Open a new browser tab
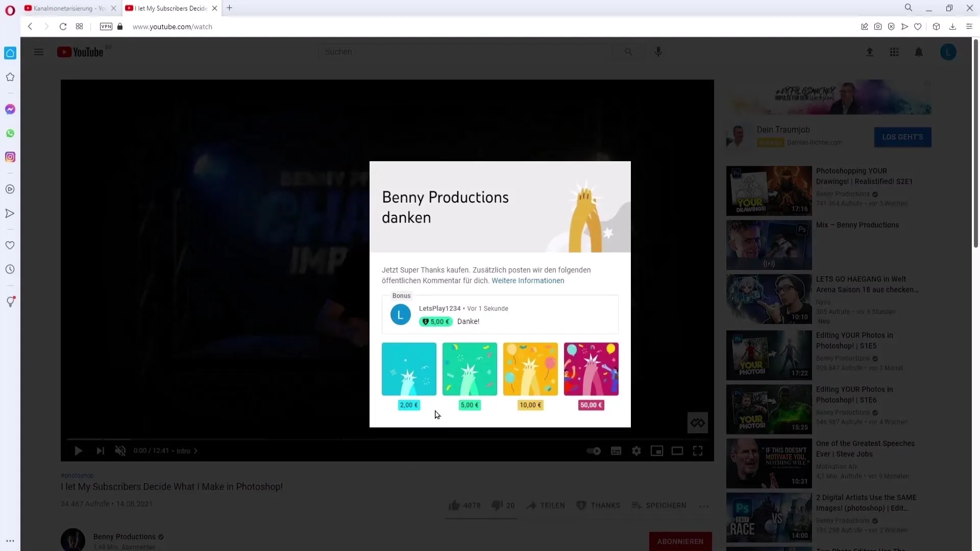The width and height of the screenshot is (980, 551). click(230, 8)
